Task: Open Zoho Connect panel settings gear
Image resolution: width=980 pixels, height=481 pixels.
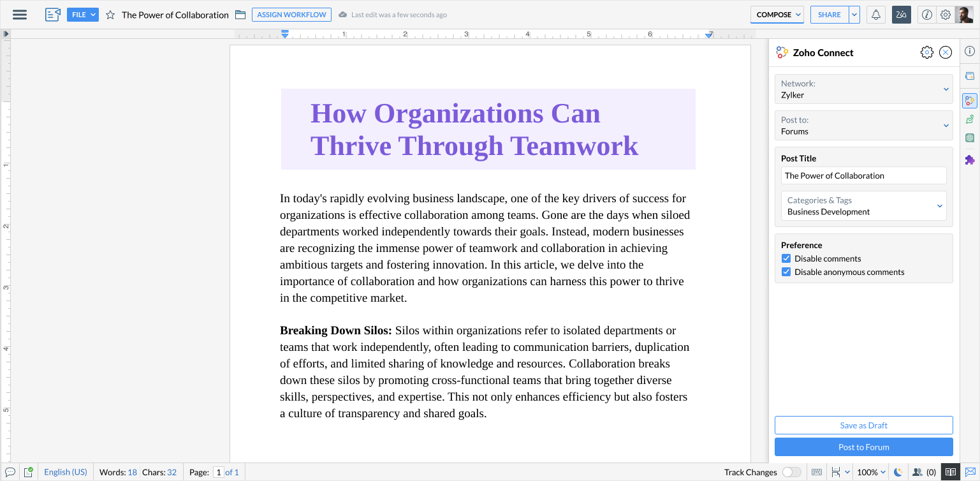Action: coord(927,53)
